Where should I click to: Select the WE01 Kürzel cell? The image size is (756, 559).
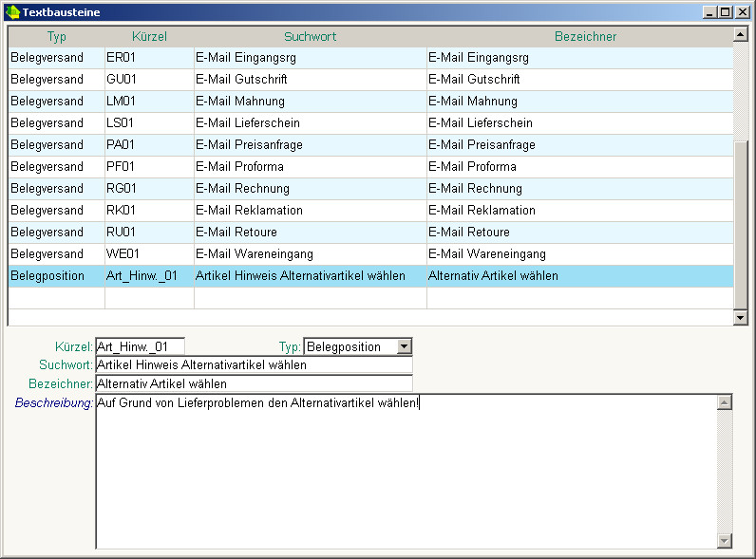pyautogui.click(x=149, y=254)
